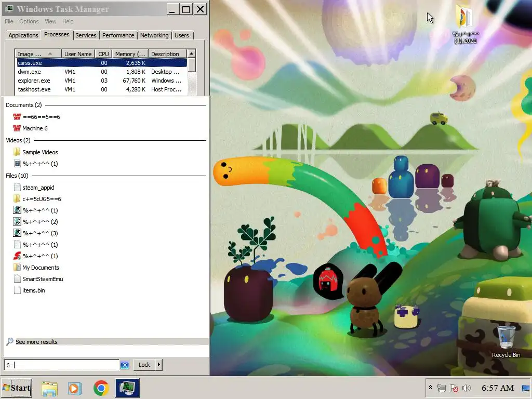The width and height of the screenshot is (532, 399).
Task: Open the %+^+^^ (3) file result
Action: pyautogui.click(x=36, y=233)
